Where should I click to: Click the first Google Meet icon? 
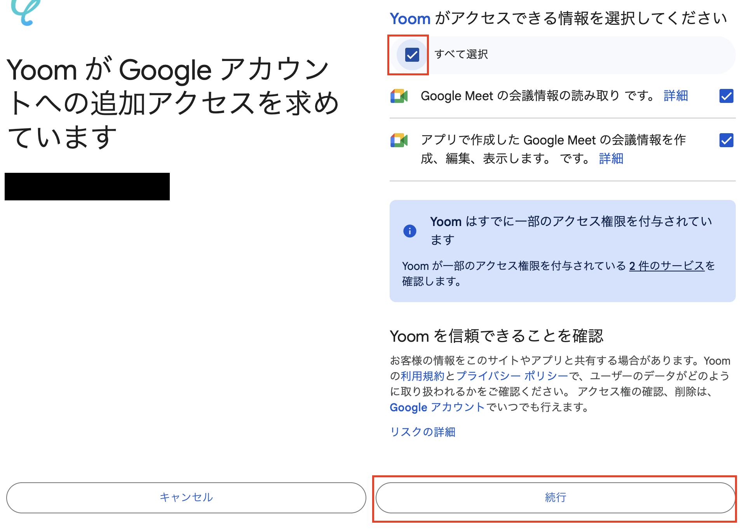(399, 96)
